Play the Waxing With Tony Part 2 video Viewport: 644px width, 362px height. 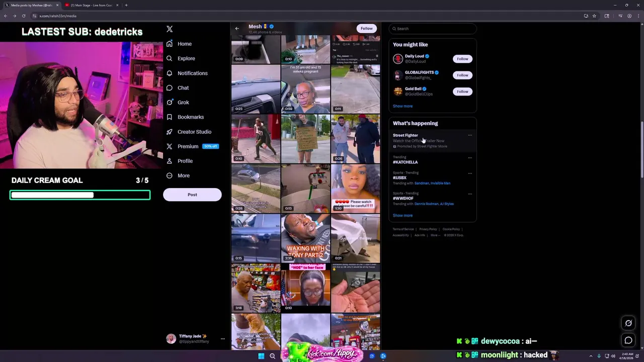[305, 238]
